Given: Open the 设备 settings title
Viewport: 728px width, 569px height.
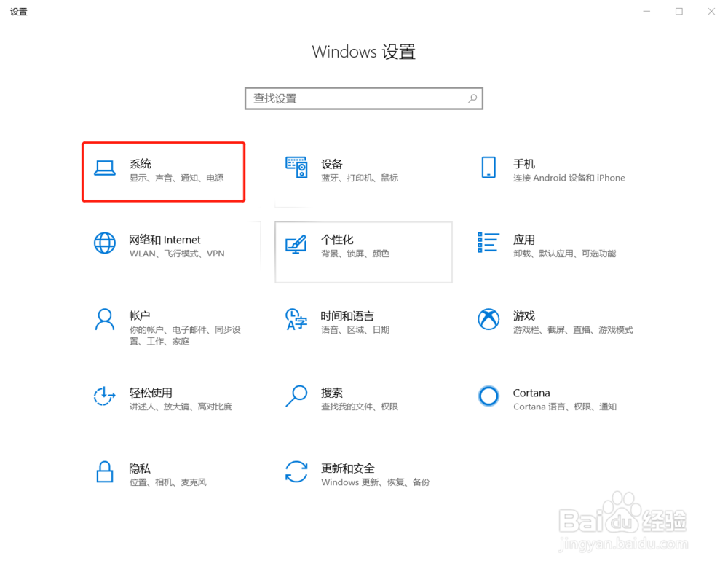Looking at the screenshot, I should click(332, 164).
